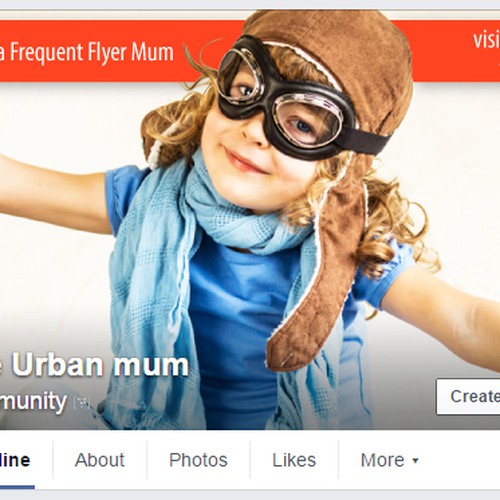Screen dimensions: 500x500
Task: Click the small icon beside Community label
Action: (x=82, y=403)
